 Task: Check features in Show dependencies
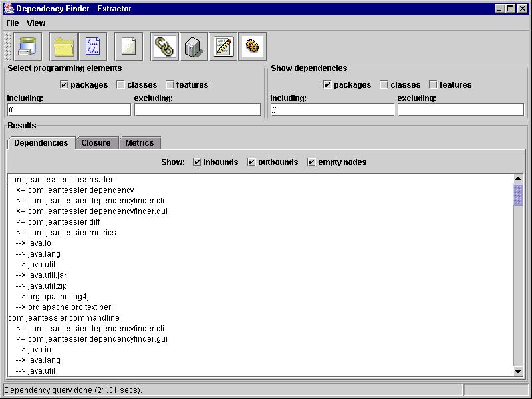[433, 85]
